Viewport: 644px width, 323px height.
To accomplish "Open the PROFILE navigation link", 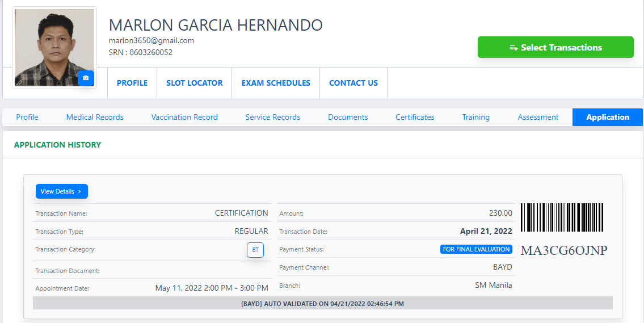I will click(x=132, y=83).
